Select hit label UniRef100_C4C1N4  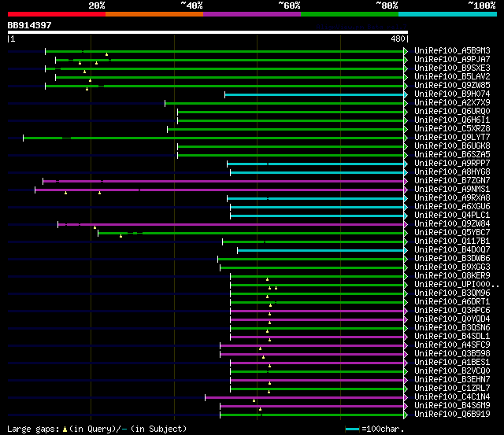click(x=452, y=397)
